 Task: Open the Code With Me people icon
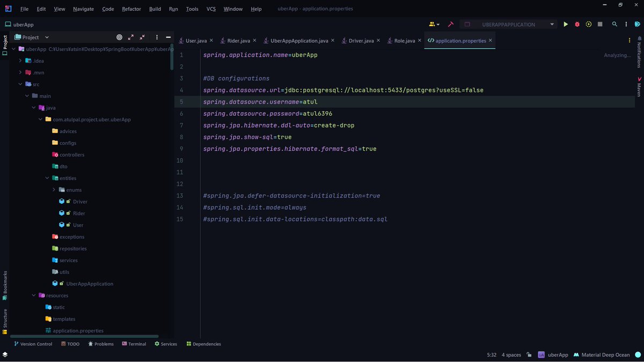coord(434,24)
